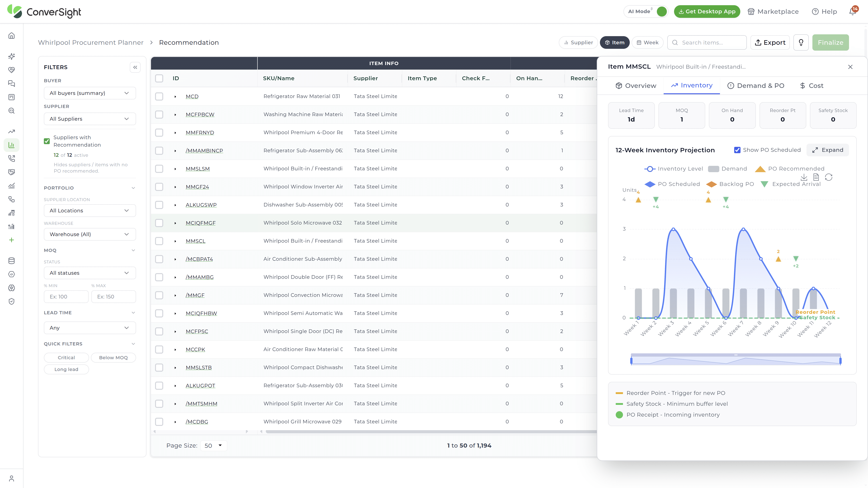Viewport: 868px width, 488px height.
Task: Check the MMGF24 row checkbox
Action: [x=159, y=187]
